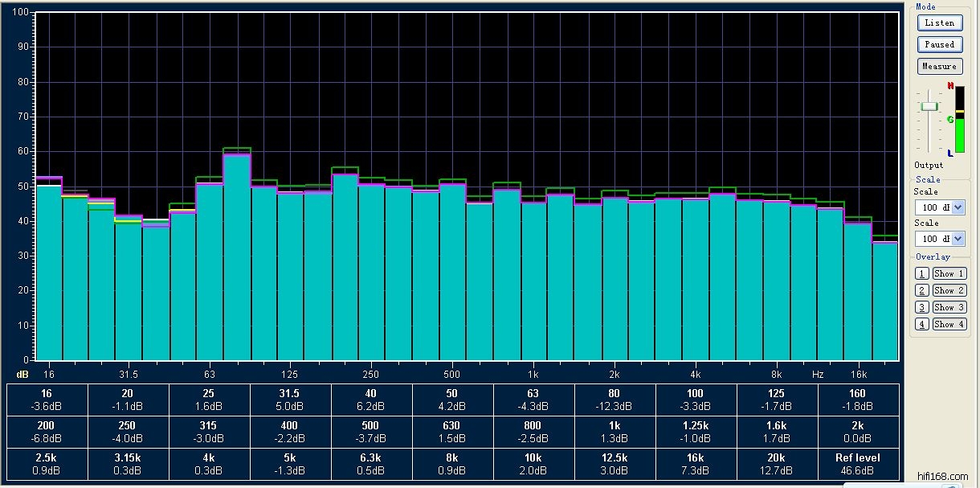This screenshot has width=980, height=488.
Task: Select the 63 Hz band cell in table
Action: pos(533,400)
